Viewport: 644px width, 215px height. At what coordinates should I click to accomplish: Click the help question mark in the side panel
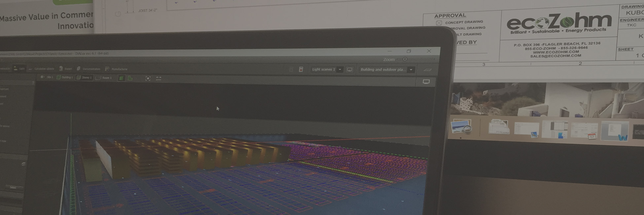click(x=33, y=83)
